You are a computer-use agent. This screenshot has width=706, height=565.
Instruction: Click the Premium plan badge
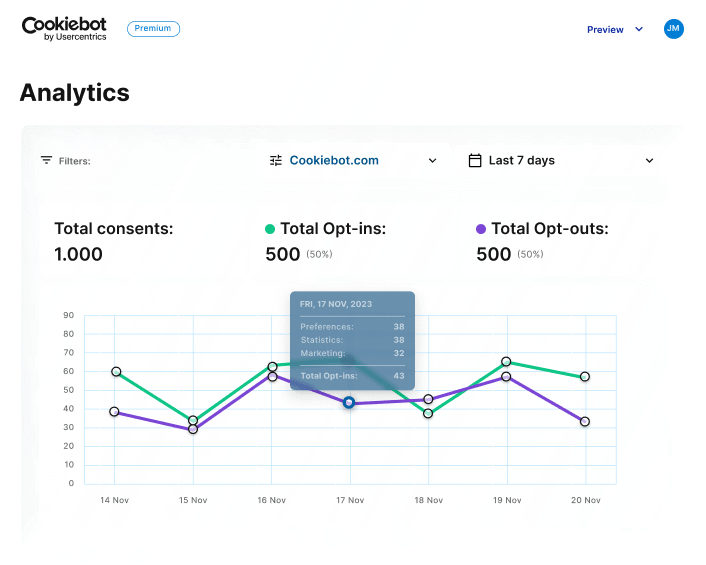click(x=153, y=29)
